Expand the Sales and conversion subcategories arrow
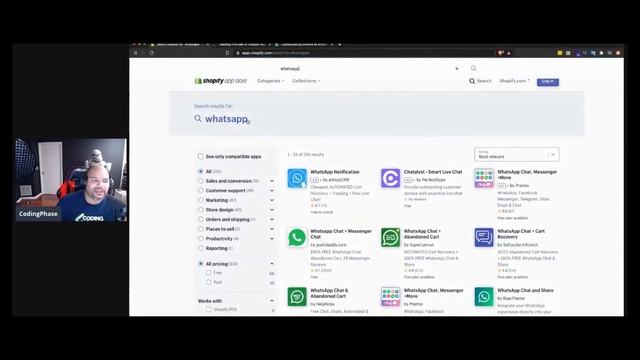 [272, 181]
